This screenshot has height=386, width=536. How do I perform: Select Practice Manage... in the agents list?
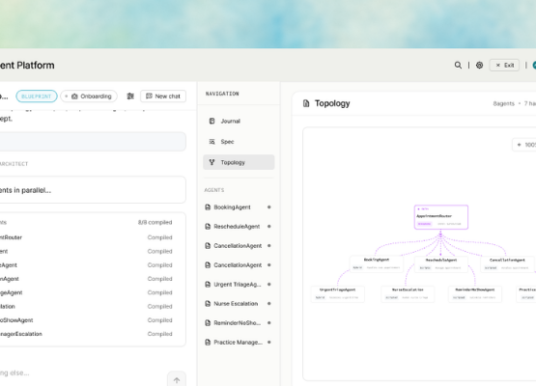pos(238,342)
